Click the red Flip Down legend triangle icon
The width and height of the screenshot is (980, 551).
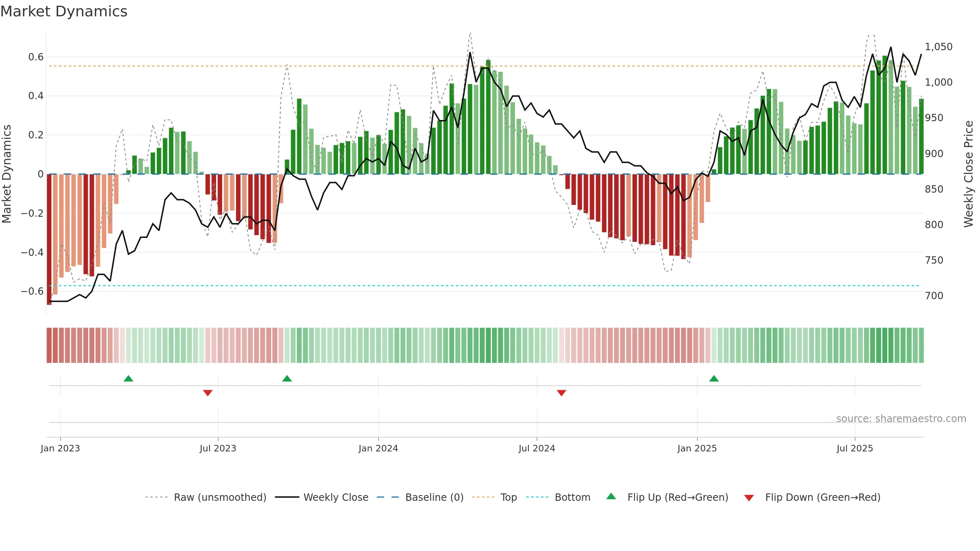tap(749, 498)
